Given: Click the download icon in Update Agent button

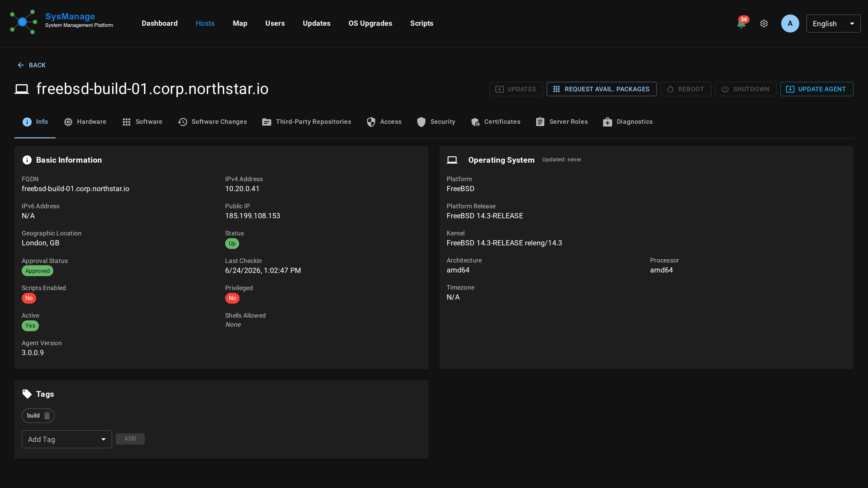Looking at the screenshot, I should tap(790, 89).
